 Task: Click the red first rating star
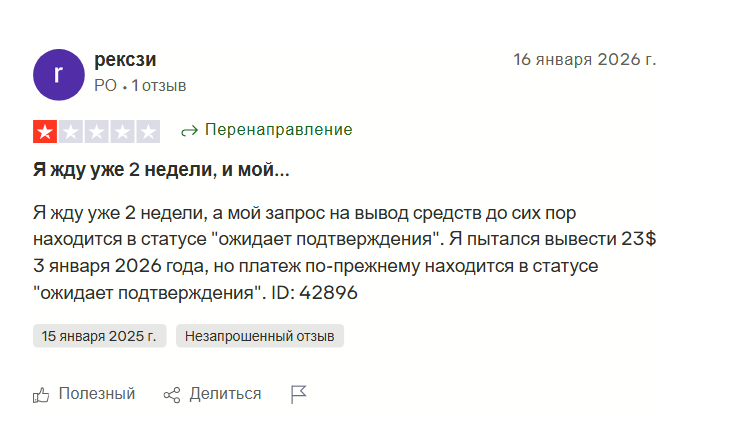(x=46, y=131)
